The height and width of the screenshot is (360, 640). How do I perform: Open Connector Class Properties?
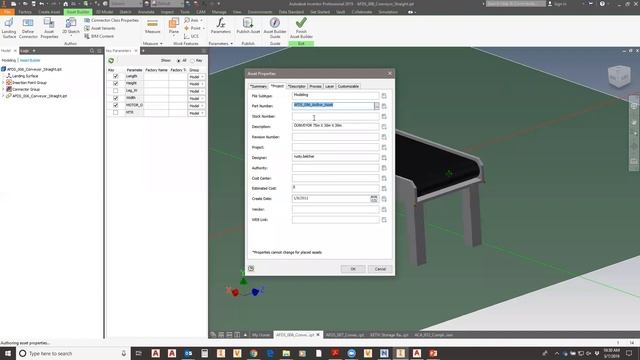point(111,20)
